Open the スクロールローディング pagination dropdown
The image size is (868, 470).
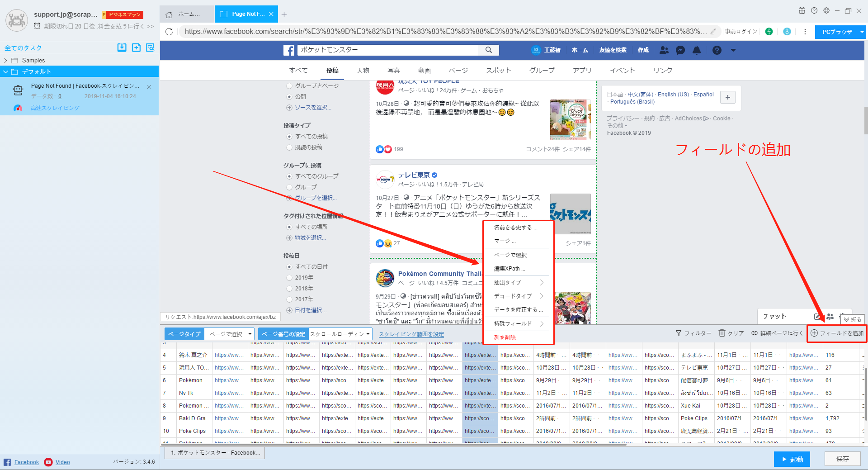(340, 334)
